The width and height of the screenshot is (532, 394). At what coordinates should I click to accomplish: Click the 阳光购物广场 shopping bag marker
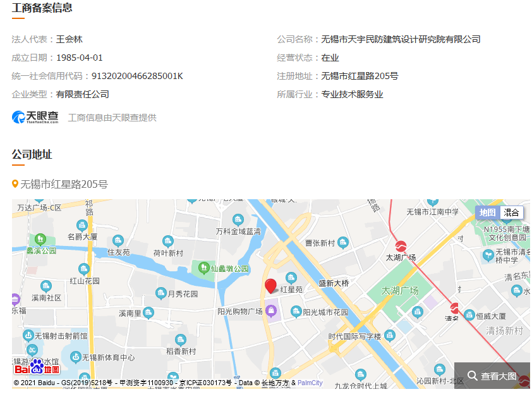(x=271, y=311)
